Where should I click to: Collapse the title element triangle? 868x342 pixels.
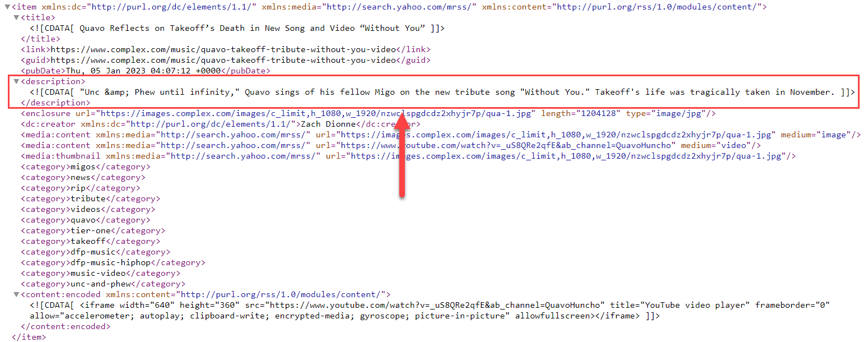click(16, 18)
